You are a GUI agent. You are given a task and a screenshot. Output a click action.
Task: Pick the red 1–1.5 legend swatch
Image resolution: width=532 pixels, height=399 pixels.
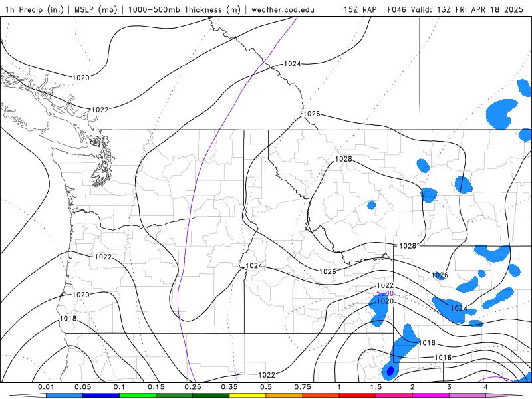[x=358, y=396]
